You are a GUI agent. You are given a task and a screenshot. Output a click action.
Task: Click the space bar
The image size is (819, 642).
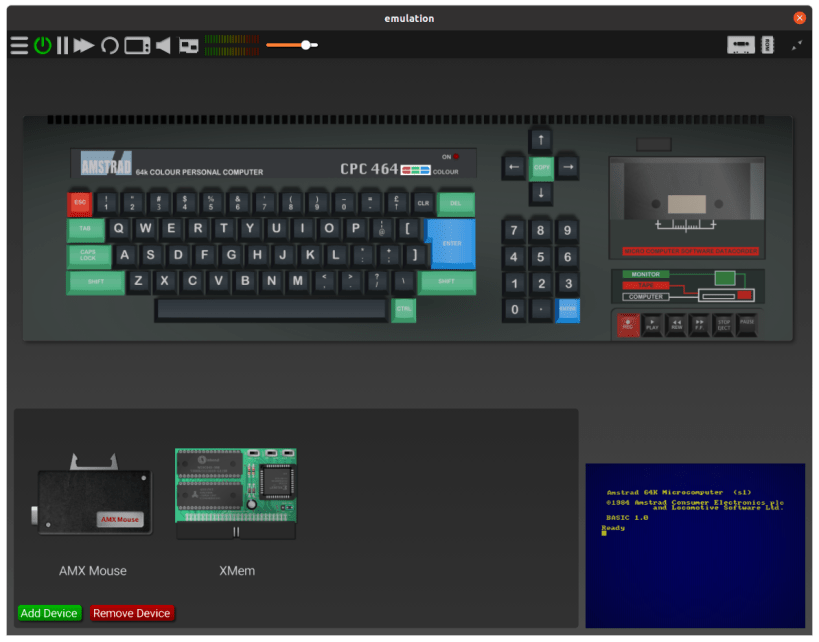click(x=272, y=309)
